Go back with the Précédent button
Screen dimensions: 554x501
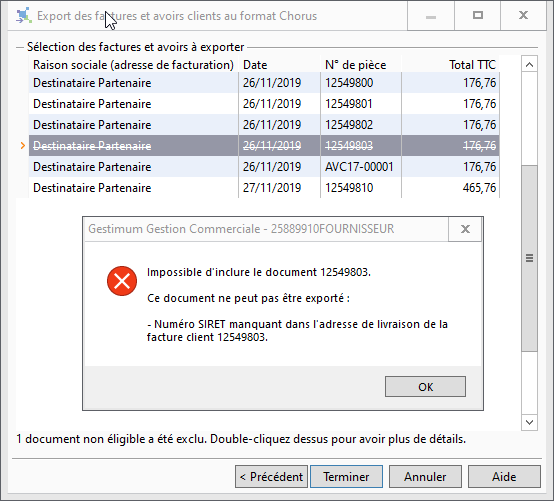tap(271, 477)
